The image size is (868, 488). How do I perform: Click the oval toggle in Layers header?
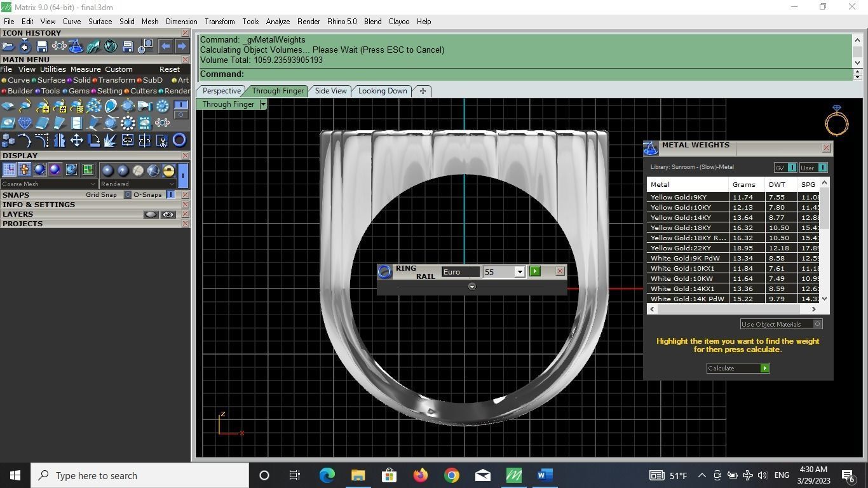[151, 215]
